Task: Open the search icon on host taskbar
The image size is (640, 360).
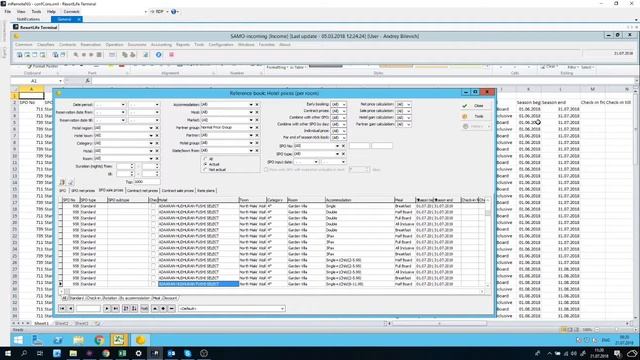Action: [x=24, y=353]
